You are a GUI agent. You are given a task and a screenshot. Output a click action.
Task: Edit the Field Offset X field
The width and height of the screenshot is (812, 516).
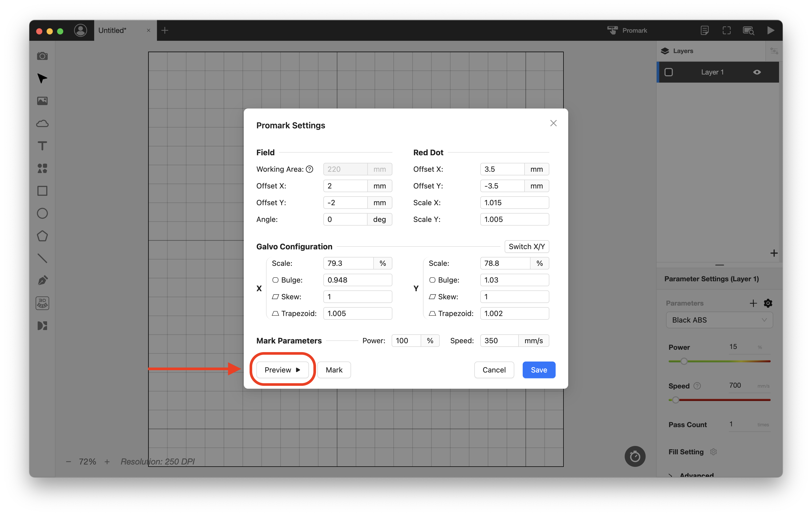tap(345, 186)
